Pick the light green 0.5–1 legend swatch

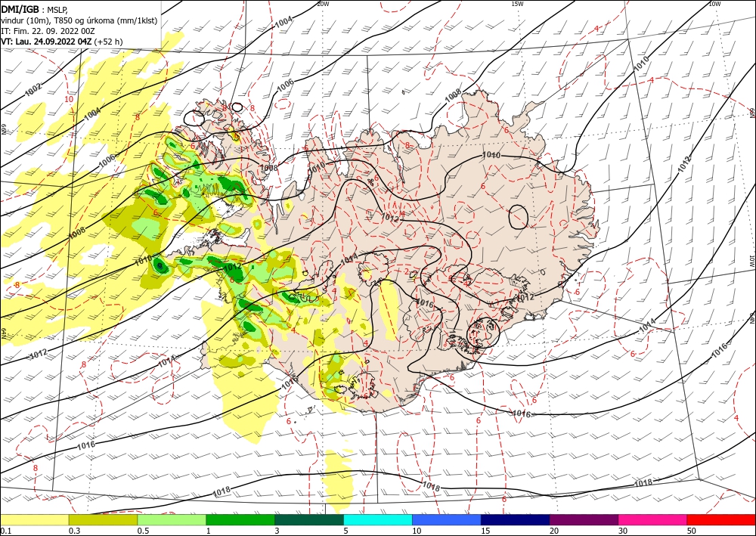pyautogui.click(x=172, y=519)
